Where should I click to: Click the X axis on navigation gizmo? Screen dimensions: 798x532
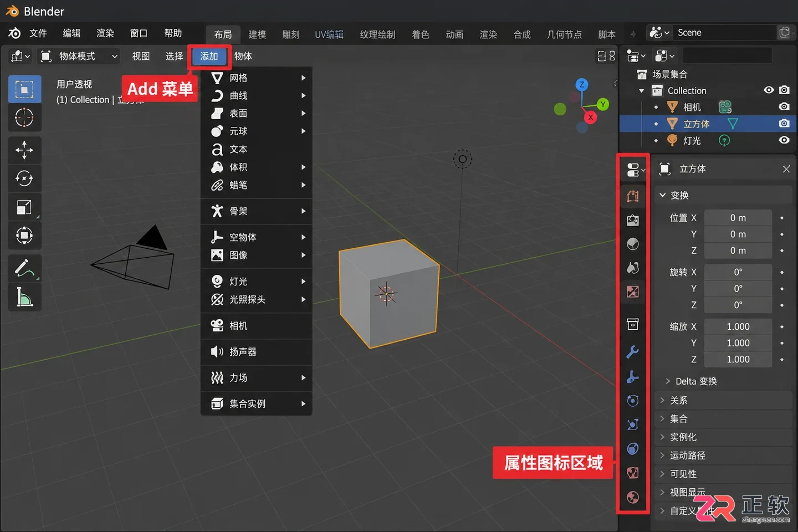point(591,117)
